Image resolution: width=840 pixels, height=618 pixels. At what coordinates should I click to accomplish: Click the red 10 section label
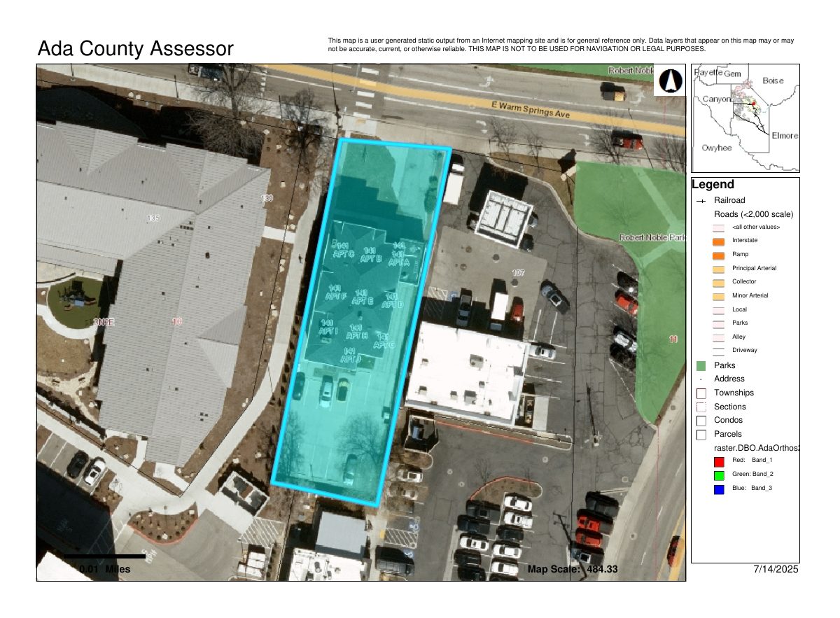pos(177,322)
